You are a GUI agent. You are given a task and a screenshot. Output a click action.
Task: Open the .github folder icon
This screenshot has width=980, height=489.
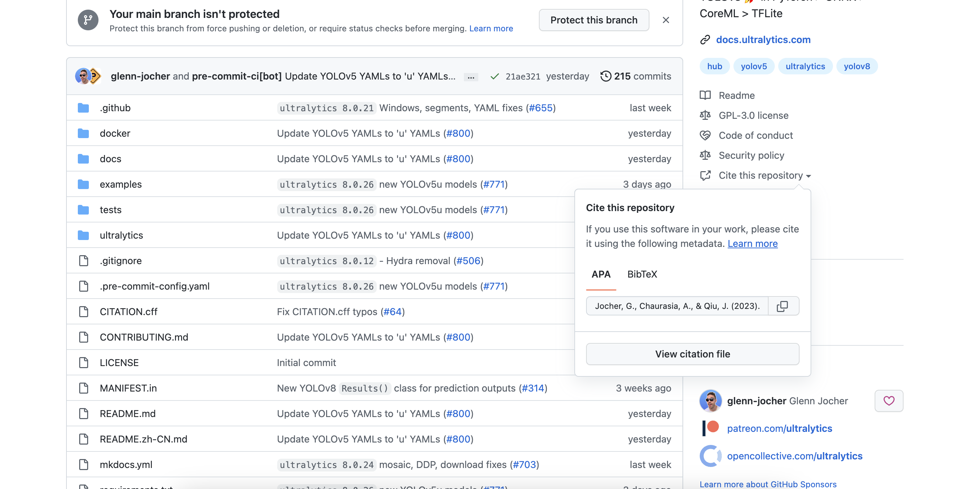click(x=83, y=108)
